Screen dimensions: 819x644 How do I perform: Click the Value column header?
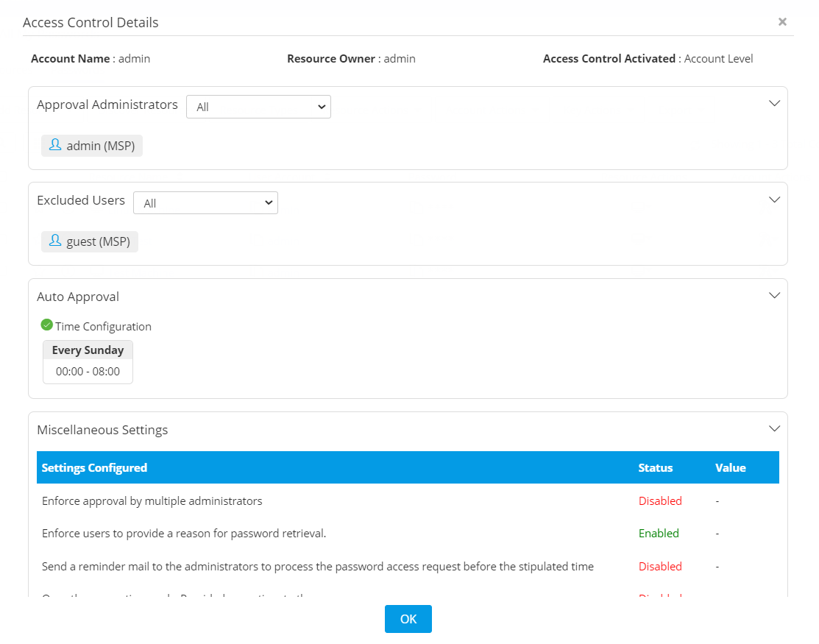coord(730,467)
